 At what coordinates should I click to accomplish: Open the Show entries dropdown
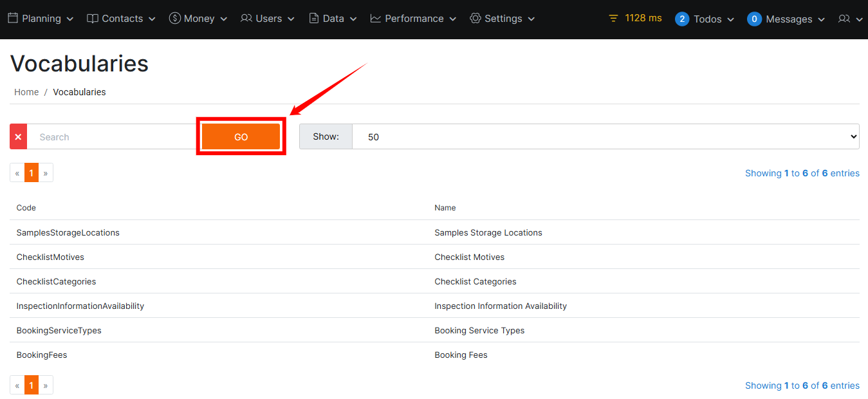point(605,136)
